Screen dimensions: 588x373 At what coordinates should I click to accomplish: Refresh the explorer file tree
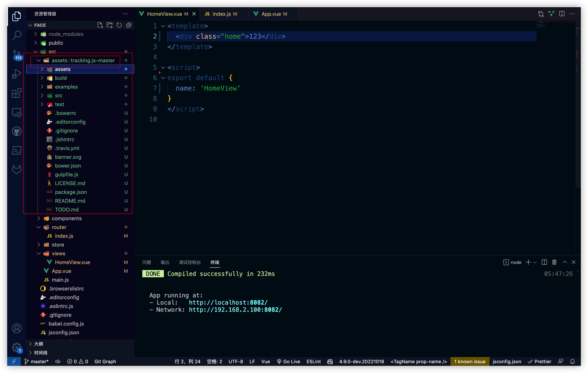click(119, 25)
